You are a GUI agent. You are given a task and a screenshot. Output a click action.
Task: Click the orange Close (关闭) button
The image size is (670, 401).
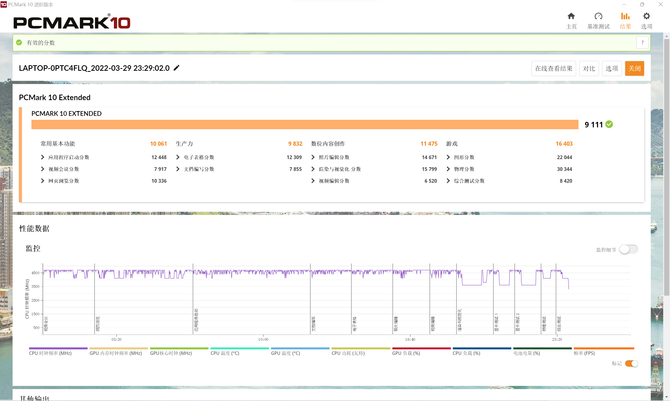pyautogui.click(x=634, y=68)
